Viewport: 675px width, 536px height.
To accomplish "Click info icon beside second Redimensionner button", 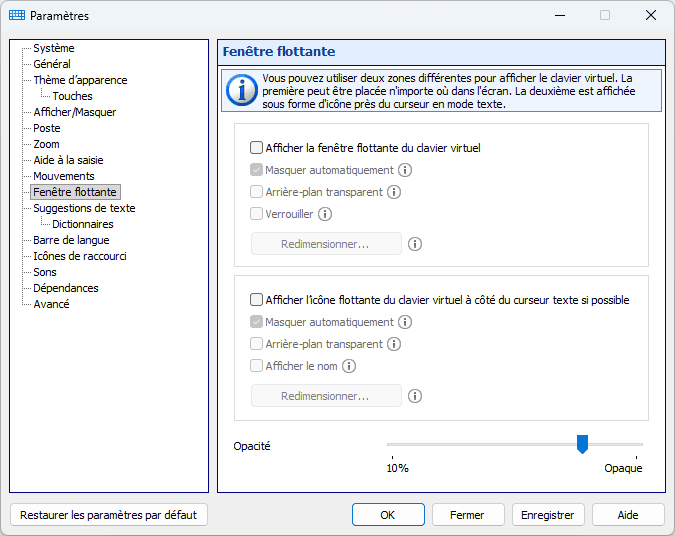I will coord(415,396).
